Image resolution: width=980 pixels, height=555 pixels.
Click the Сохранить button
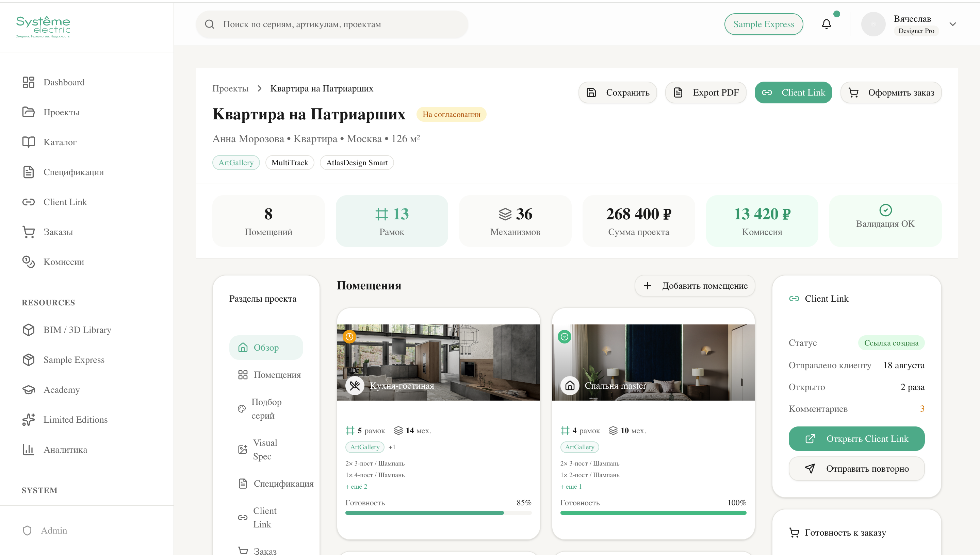point(617,92)
